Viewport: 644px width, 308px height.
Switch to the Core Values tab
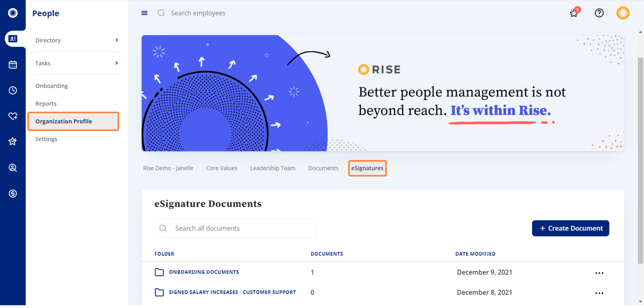pyautogui.click(x=222, y=169)
